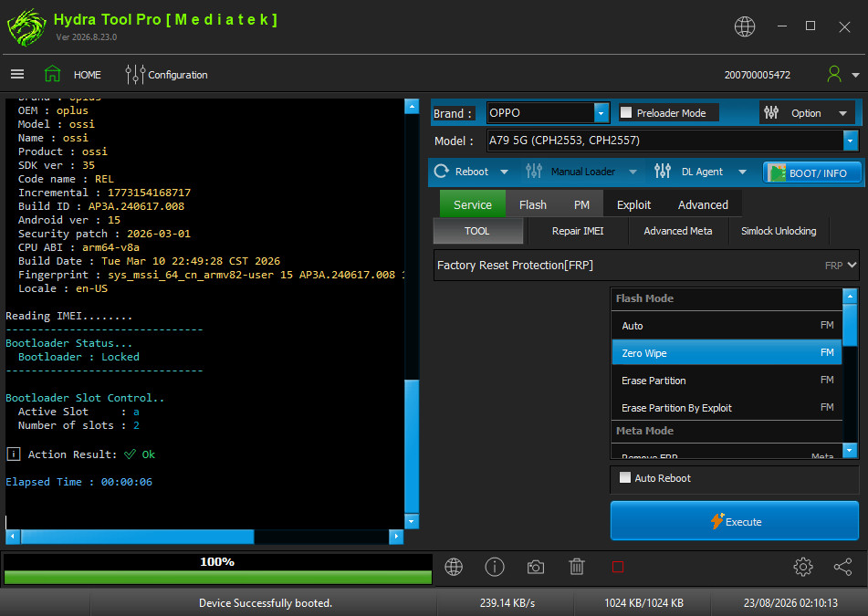Click the Execute button

click(734, 521)
